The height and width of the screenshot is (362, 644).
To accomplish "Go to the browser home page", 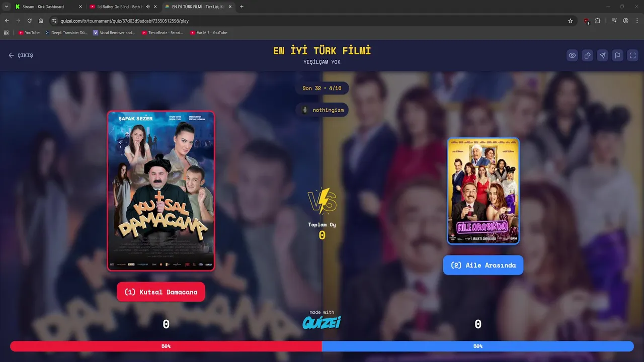I will point(41,21).
